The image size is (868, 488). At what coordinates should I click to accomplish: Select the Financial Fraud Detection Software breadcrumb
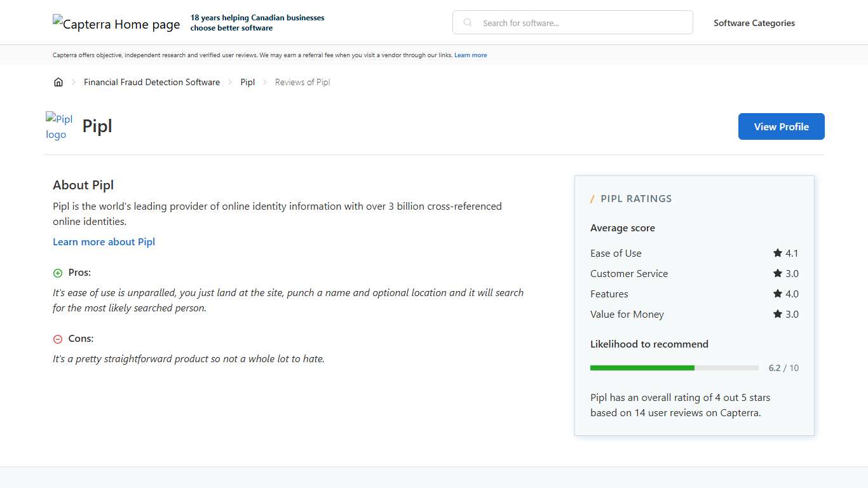tap(152, 82)
